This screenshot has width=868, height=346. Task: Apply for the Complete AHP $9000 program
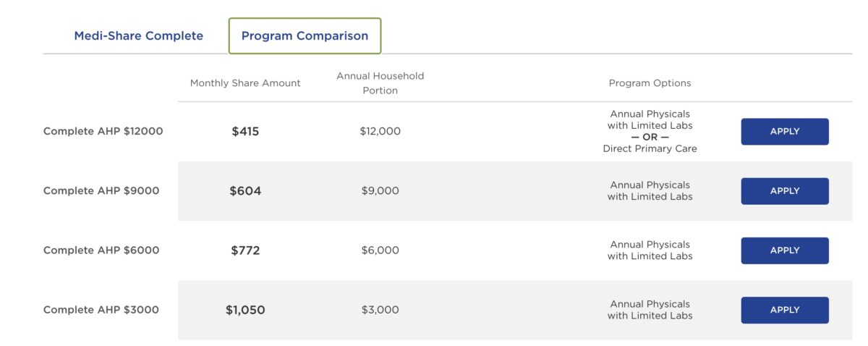pos(784,191)
